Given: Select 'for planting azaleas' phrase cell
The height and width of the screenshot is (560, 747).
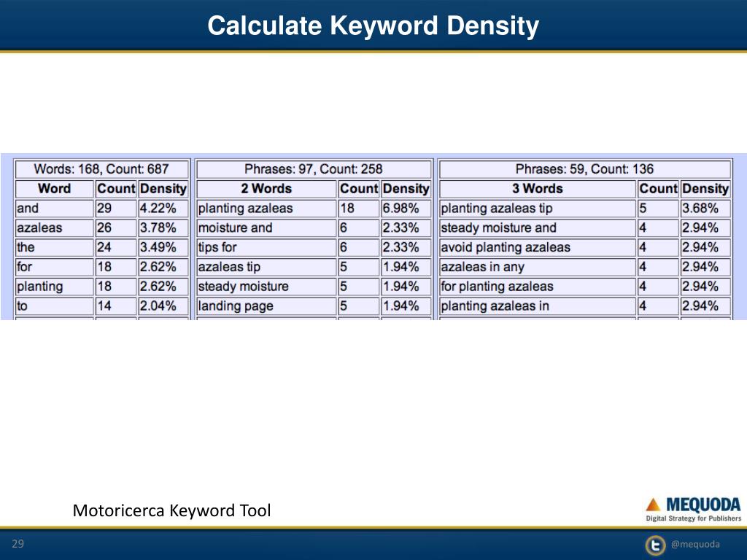Looking at the screenshot, I should tap(538, 286).
